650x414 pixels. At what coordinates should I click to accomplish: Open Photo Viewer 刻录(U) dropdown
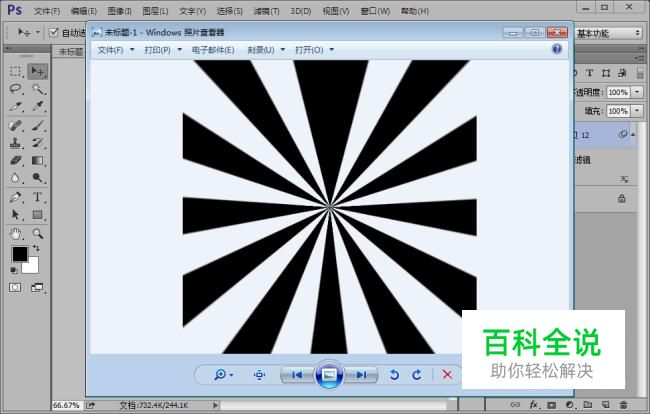[x=266, y=50]
